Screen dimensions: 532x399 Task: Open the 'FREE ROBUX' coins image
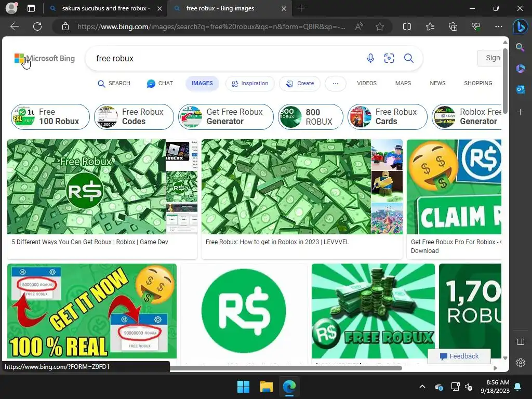(x=373, y=311)
